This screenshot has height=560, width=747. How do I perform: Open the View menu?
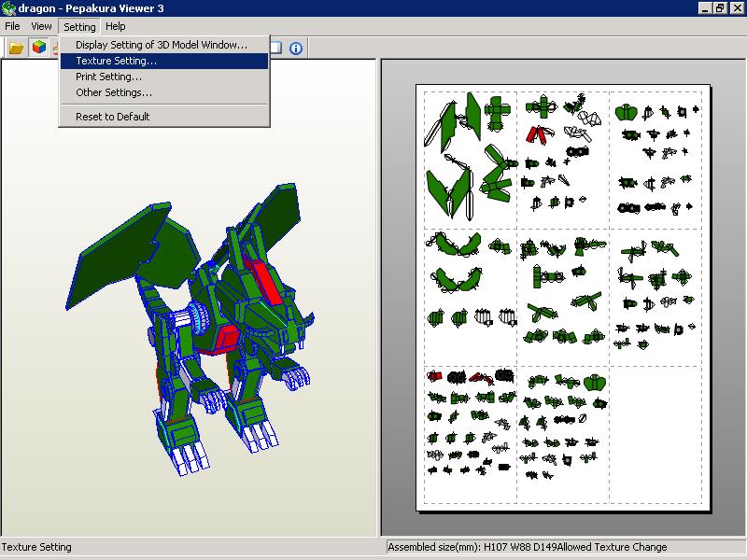click(x=41, y=26)
